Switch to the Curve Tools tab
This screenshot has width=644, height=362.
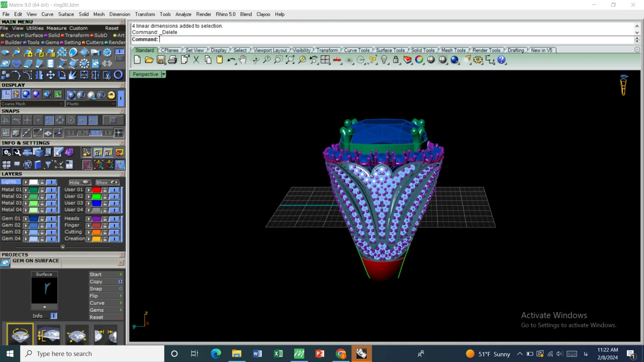coord(357,50)
